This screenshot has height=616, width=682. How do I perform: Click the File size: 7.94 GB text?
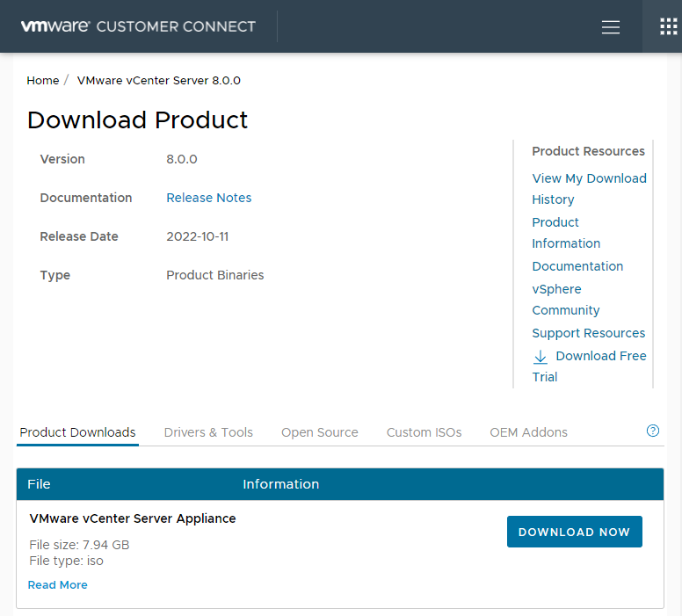[x=79, y=545]
